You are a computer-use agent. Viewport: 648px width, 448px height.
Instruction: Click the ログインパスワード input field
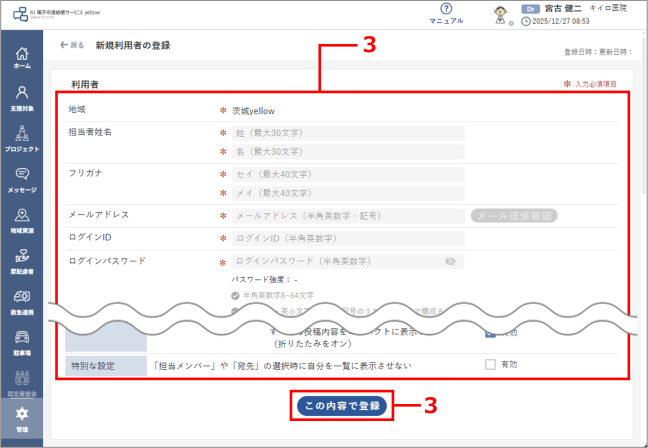335,262
